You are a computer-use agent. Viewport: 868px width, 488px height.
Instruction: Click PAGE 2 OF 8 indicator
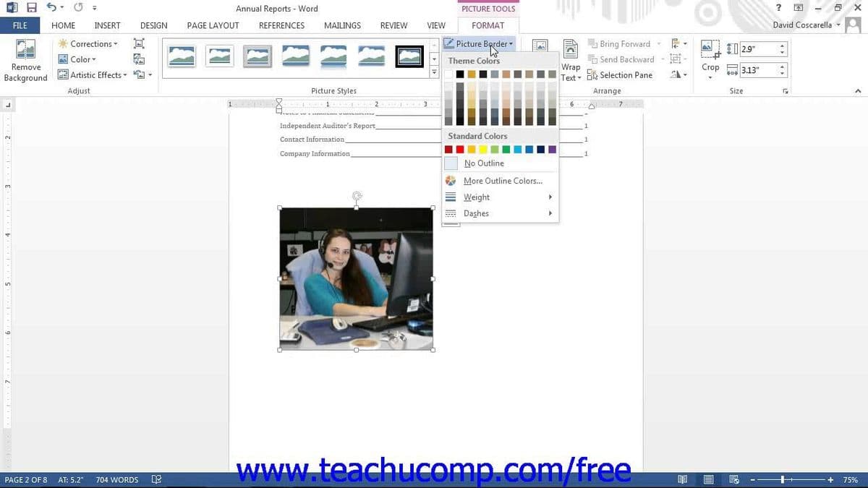(26, 480)
